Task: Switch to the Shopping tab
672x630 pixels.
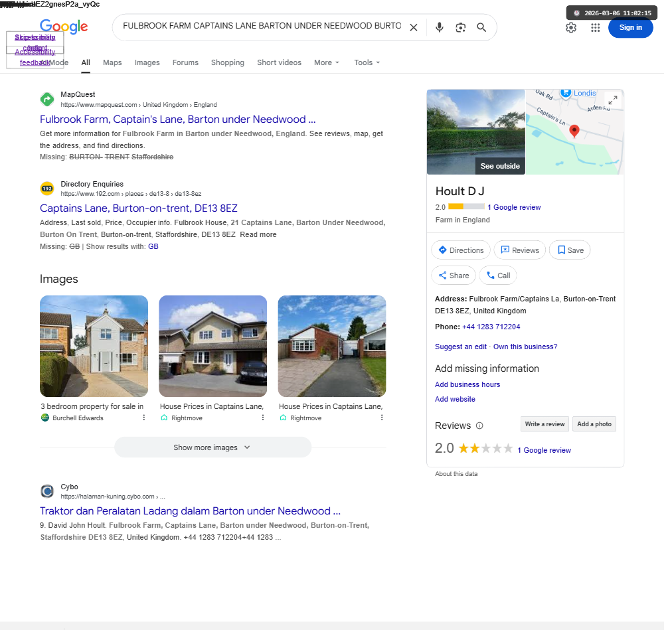Action: (228, 62)
